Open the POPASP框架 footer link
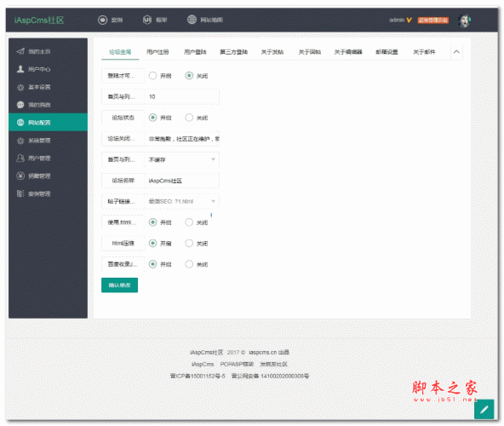This screenshot has height=426, width=504. pos(237,364)
